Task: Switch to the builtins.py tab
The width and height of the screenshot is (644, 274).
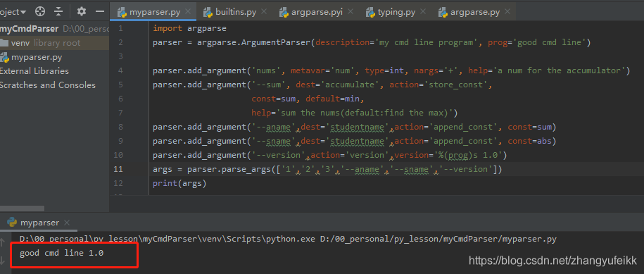Action: (236, 12)
